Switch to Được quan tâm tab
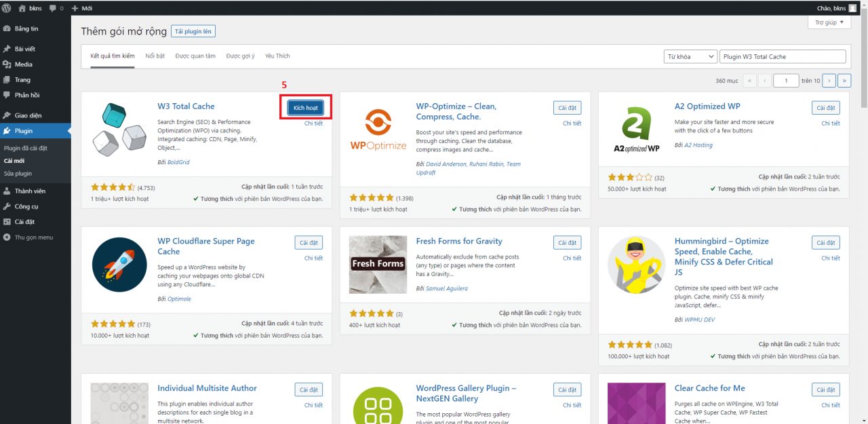 point(195,56)
